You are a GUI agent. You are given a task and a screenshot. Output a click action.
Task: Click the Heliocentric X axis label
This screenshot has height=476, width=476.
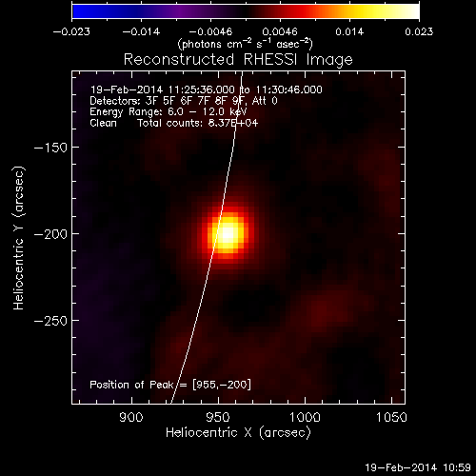click(238, 433)
